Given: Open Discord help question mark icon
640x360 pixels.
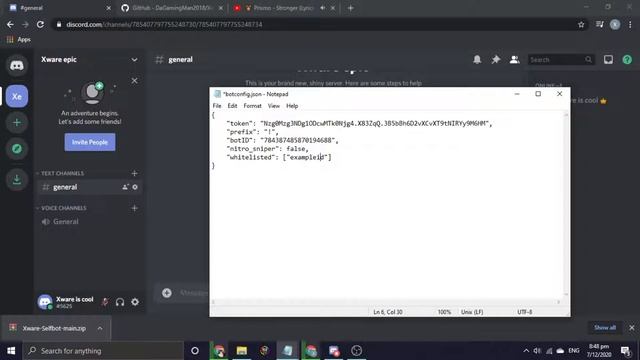Looking at the screenshot, I should (x=627, y=60).
